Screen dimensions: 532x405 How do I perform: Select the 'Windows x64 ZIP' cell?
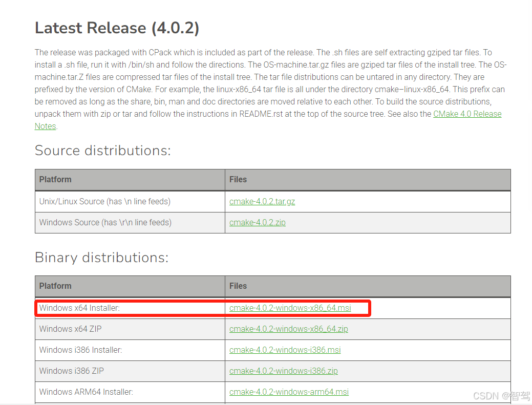(130, 329)
